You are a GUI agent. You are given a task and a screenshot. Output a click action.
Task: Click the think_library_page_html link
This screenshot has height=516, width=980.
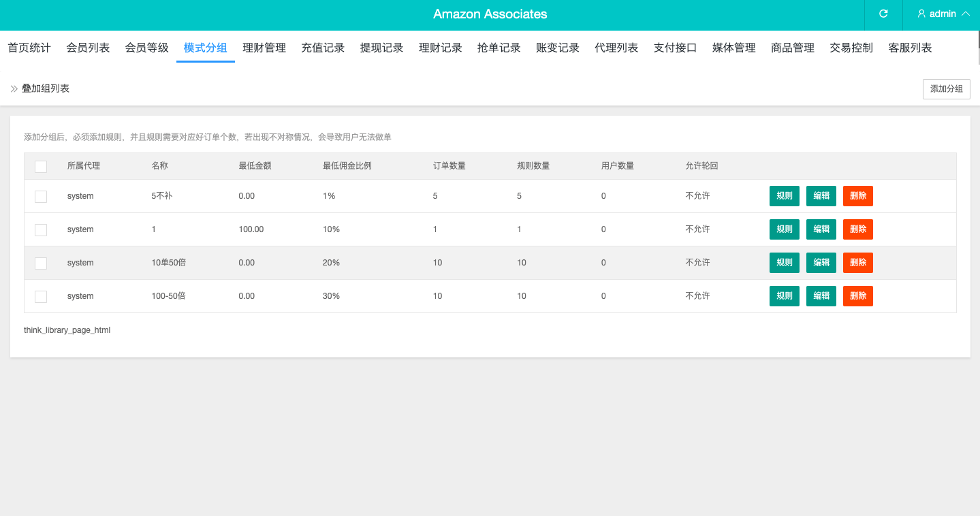point(66,330)
